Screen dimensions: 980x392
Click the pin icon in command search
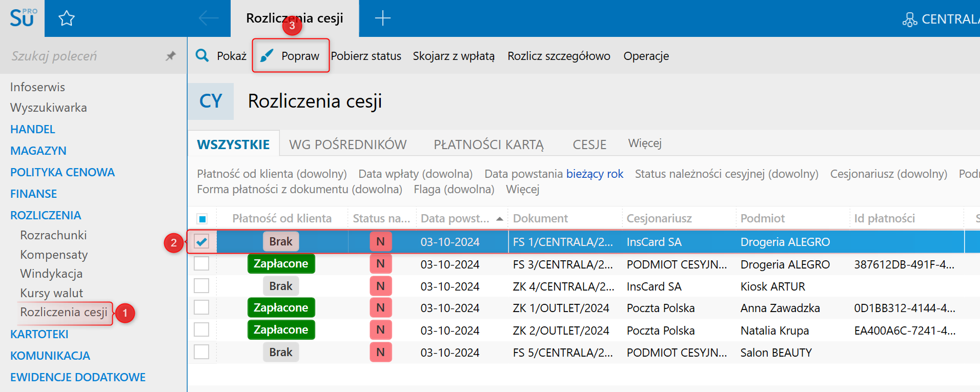click(x=171, y=56)
